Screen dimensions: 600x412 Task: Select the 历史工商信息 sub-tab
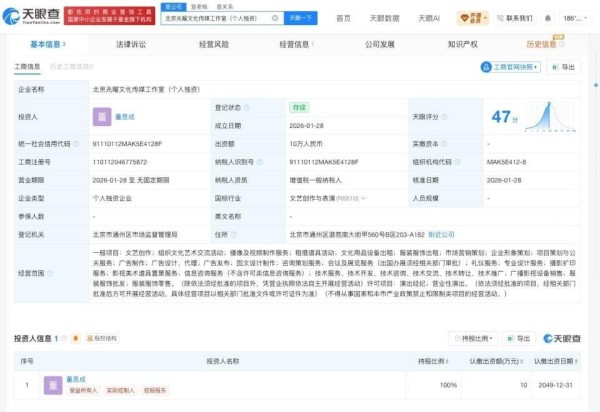click(x=71, y=67)
